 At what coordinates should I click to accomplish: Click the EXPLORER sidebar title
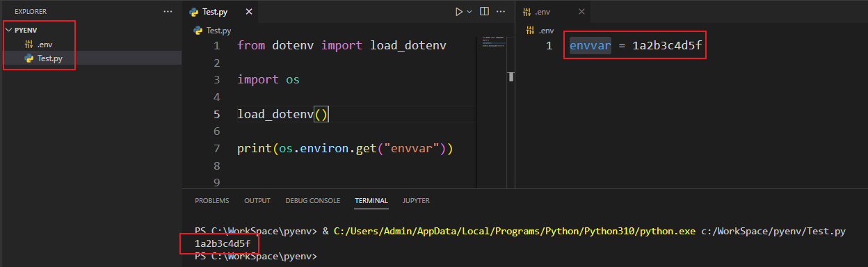pyautogui.click(x=31, y=12)
